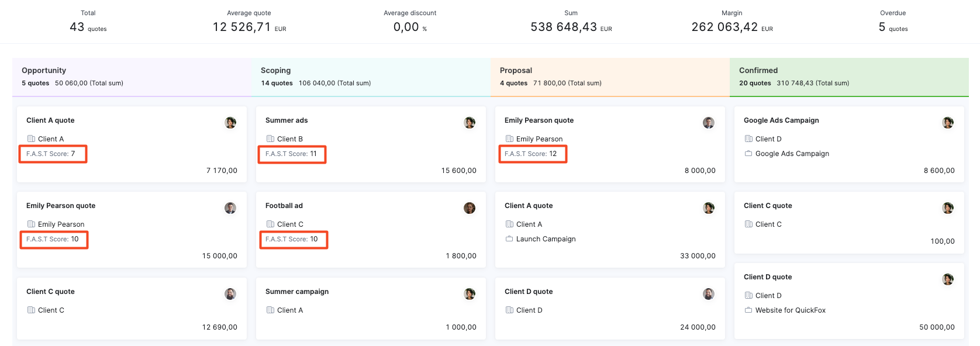Image resolution: width=980 pixels, height=346 pixels.
Task: Click the Google Ads Campaign project link
Action: (x=792, y=154)
